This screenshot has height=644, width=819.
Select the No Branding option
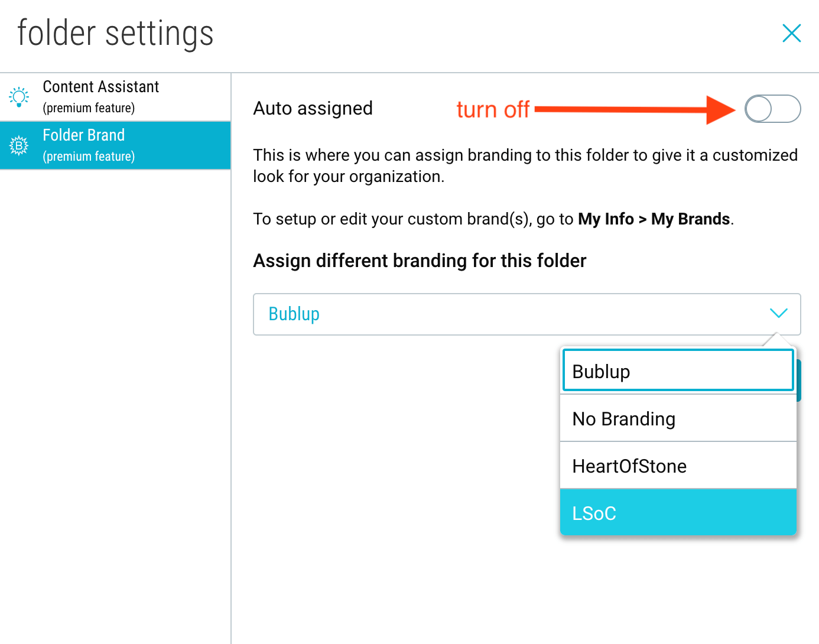pyautogui.click(x=678, y=418)
